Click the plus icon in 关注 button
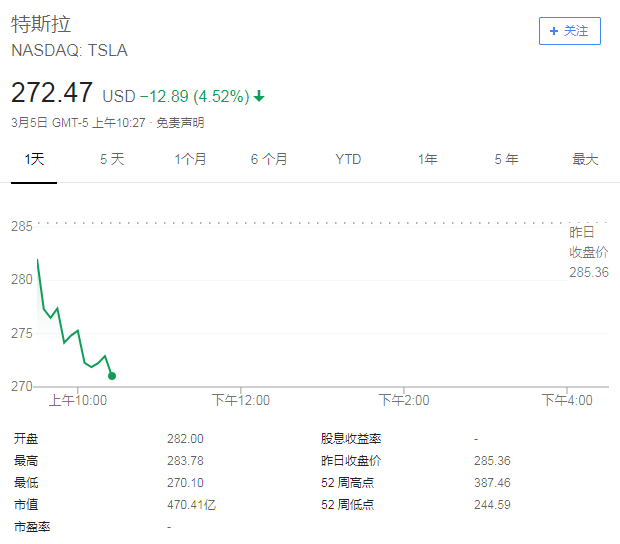Screen dimensions: 620x544 tap(553, 31)
